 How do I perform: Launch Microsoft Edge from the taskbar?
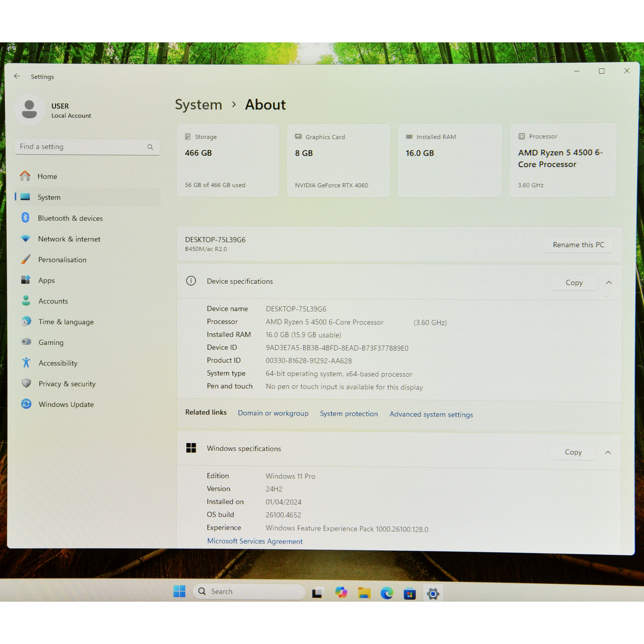(387, 593)
